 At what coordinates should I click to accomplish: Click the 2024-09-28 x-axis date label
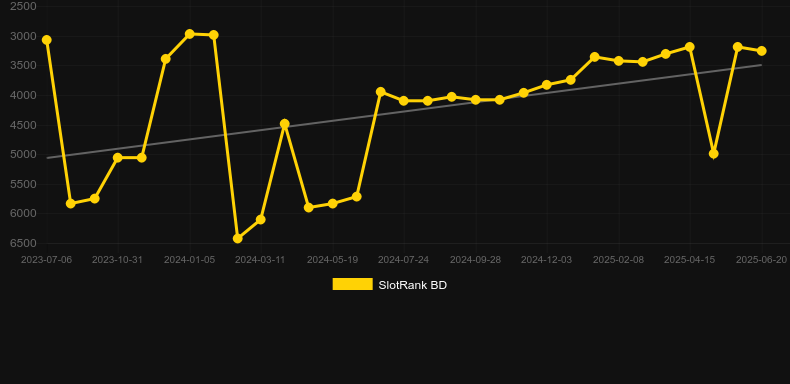pyautogui.click(x=475, y=260)
